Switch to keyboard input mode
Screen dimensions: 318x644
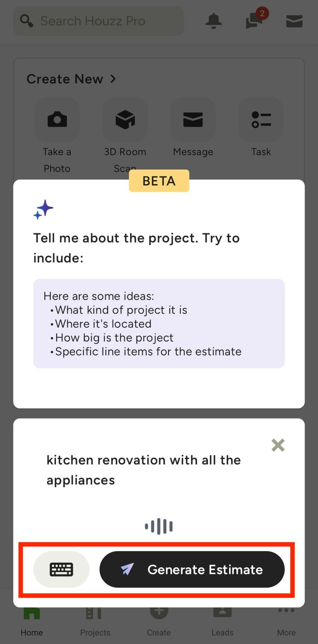click(x=61, y=569)
